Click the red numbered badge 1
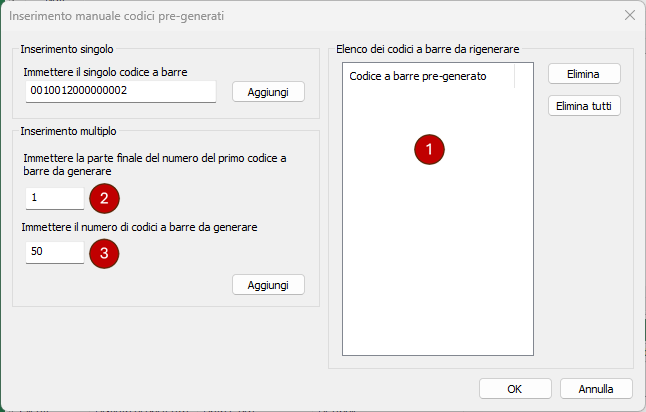This screenshot has height=412, width=646. [x=429, y=149]
